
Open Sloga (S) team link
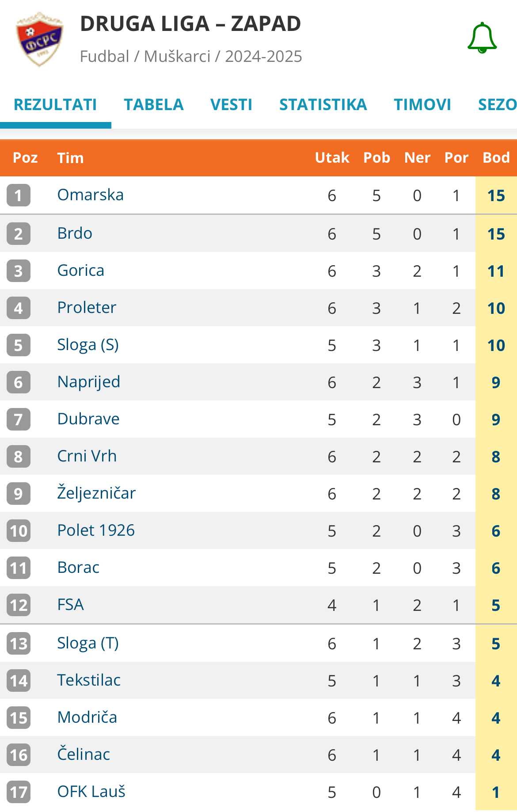[88, 345]
